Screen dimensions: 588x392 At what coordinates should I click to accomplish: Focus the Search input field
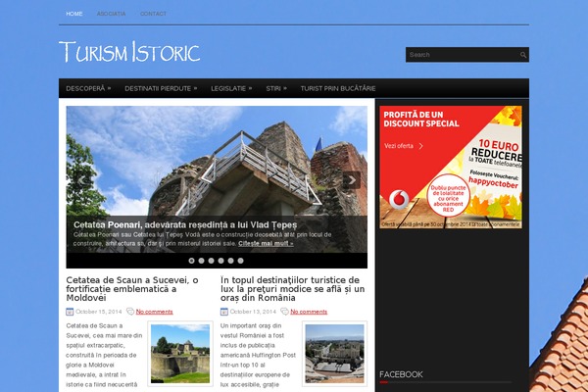coord(463,55)
